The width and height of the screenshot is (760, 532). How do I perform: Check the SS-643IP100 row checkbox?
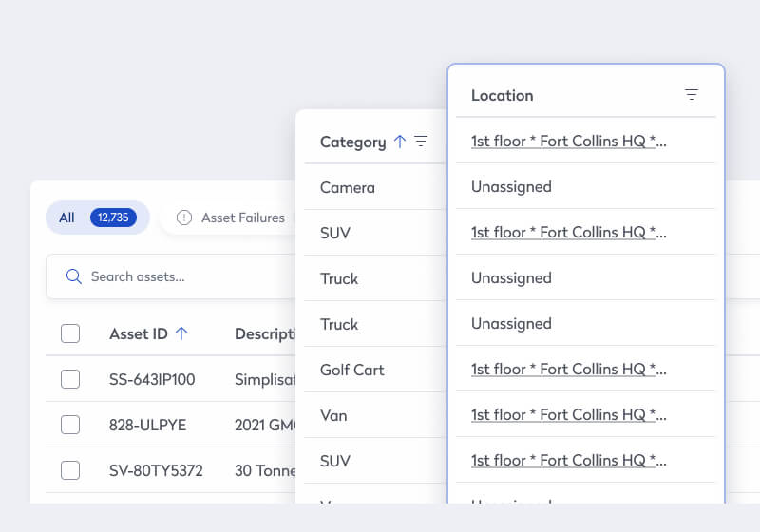click(70, 379)
